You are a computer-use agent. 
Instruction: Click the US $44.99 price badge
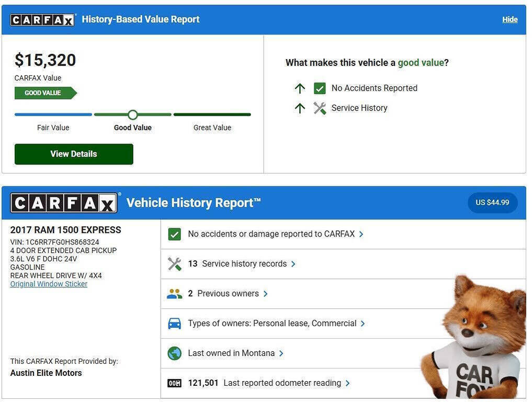(x=492, y=203)
